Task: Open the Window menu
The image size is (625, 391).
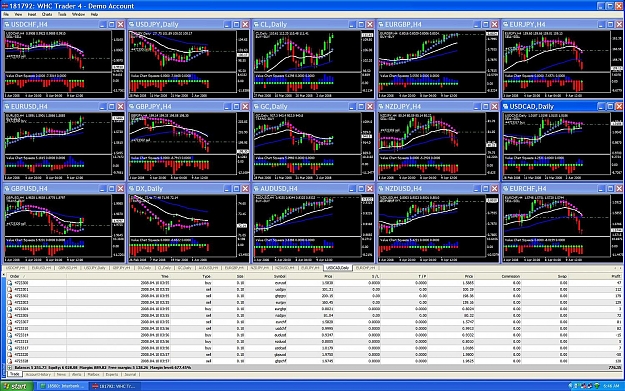Action: pyautogui.click(x=79, y=14)
